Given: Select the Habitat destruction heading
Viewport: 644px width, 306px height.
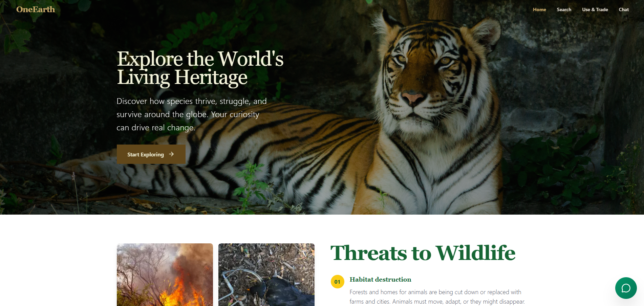Looking at the screenshot, I should (x=380, y=280).
